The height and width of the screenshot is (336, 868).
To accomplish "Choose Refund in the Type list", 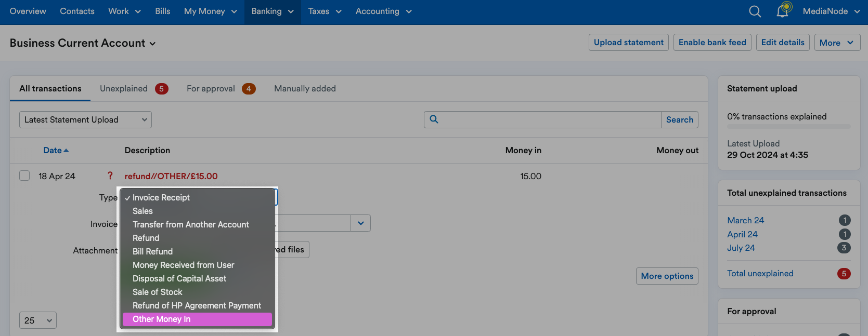I will pos(197,238).
